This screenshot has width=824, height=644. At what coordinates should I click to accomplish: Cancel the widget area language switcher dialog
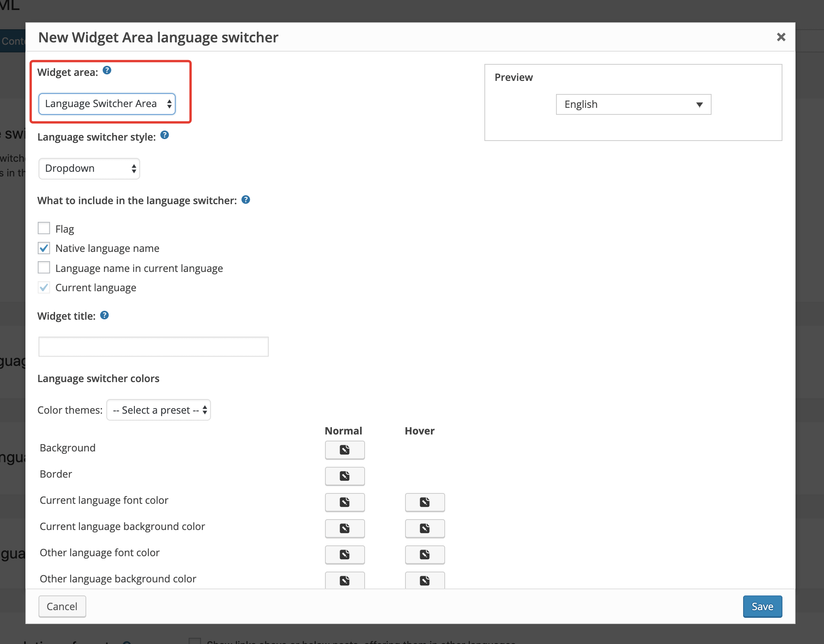62,606
